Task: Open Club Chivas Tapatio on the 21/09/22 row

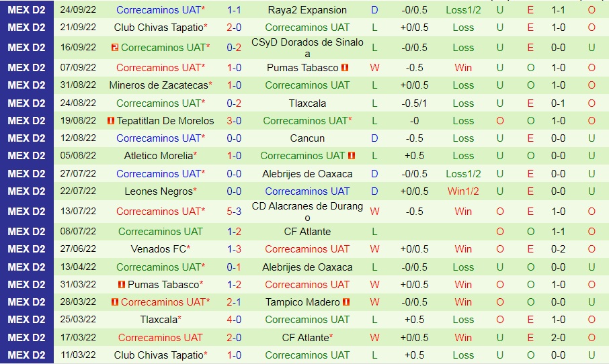Action: [158, 28]
